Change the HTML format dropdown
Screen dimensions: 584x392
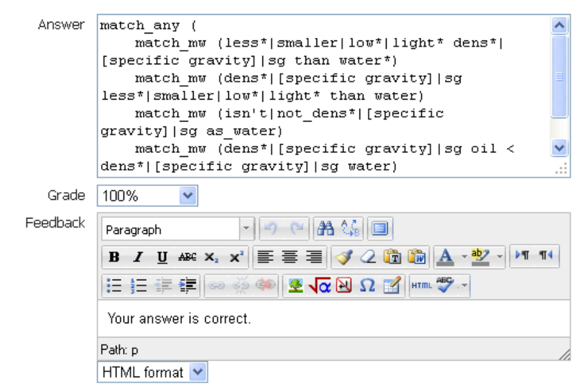point(196,371)
